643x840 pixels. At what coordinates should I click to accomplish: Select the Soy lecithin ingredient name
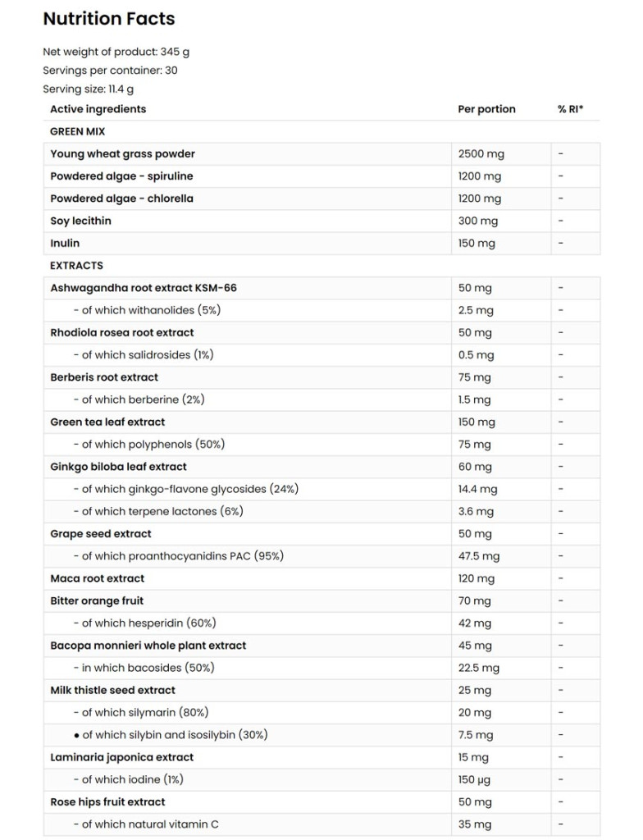point(80,221)
